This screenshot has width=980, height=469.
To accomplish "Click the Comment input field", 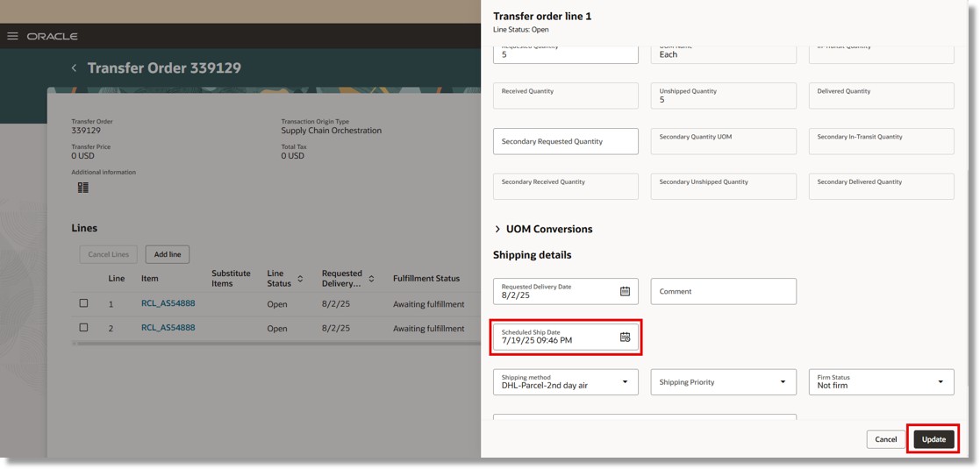I will click(x=724, y=291).
